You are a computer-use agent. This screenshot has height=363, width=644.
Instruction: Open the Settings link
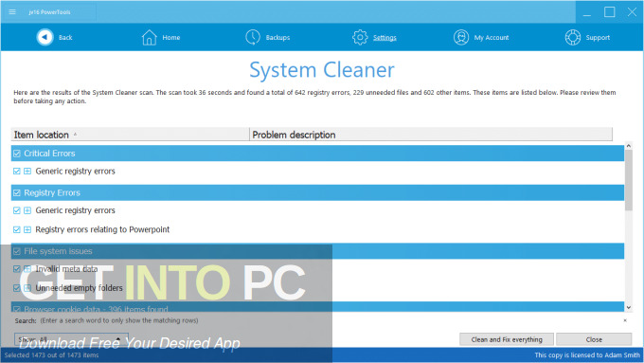coord(385,38)
